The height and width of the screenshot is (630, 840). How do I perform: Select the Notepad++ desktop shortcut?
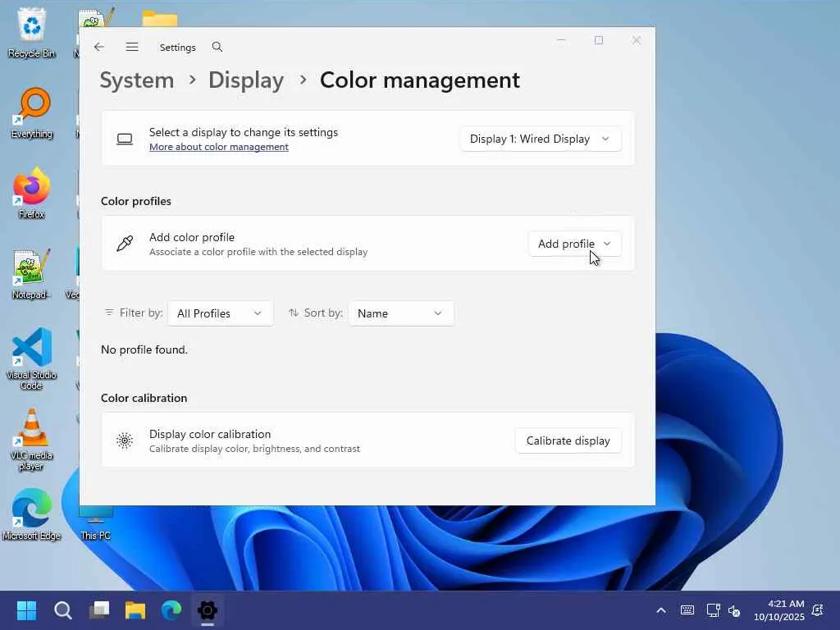point(32,274)
